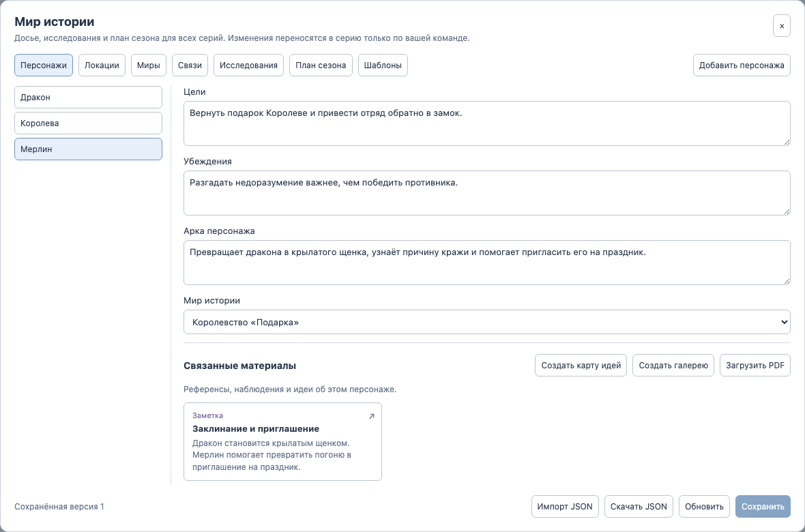This screenshot has width=805, height=532.
Task: Close the Мир истории dialog
Action: pos(781,26)
